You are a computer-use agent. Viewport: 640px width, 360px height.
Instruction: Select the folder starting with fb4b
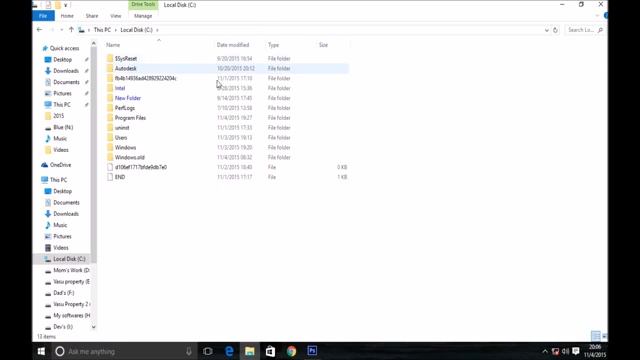click(145, 78)
